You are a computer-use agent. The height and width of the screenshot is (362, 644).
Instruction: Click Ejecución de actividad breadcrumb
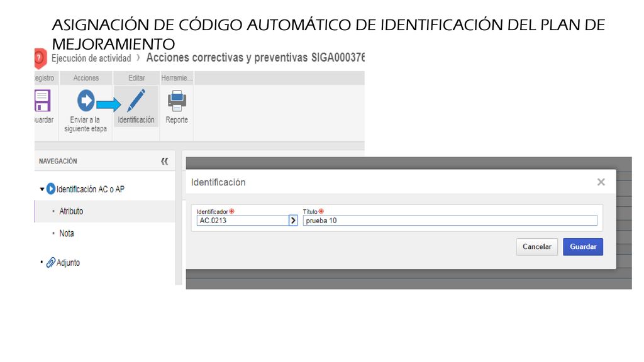(91, 58)
